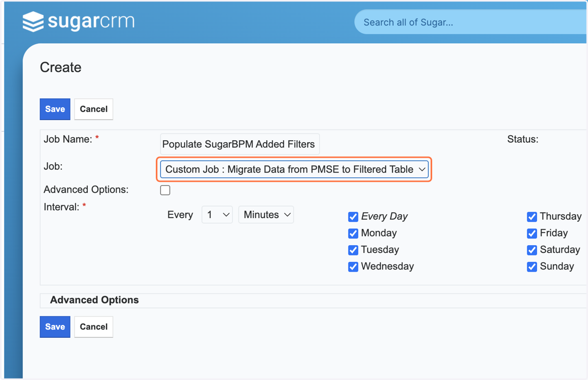The image size is (588, 380).
Task: Enable the Advanced Options checkbox
Action: pyautogui.click(x=165, y=190)
